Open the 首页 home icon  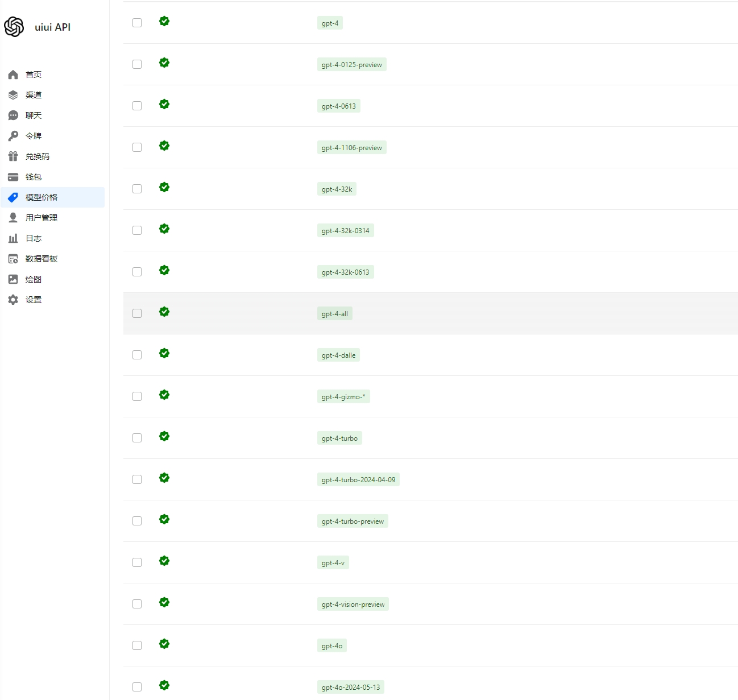pyautogui.click(x=13, y=74)
